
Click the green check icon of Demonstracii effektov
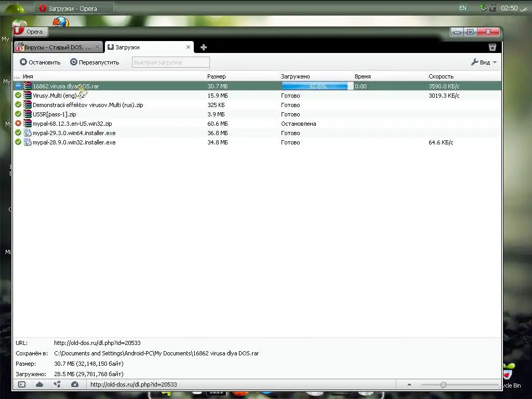pos(18,104)
